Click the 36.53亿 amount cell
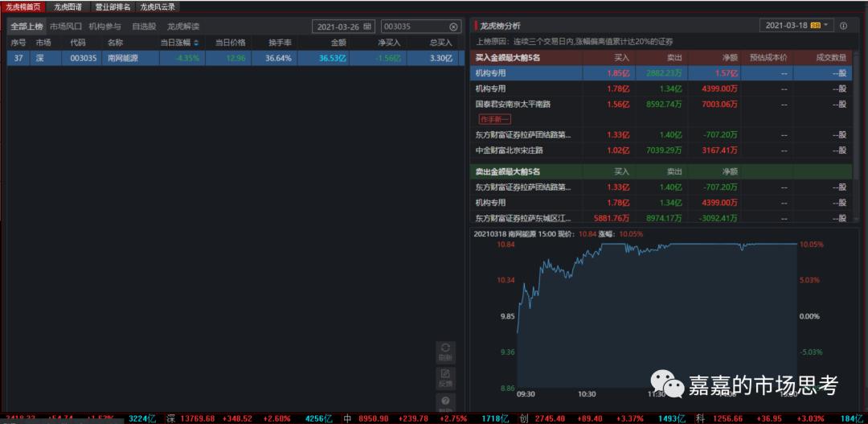This screenshot has height=424, width=868. tap(332, 58)
